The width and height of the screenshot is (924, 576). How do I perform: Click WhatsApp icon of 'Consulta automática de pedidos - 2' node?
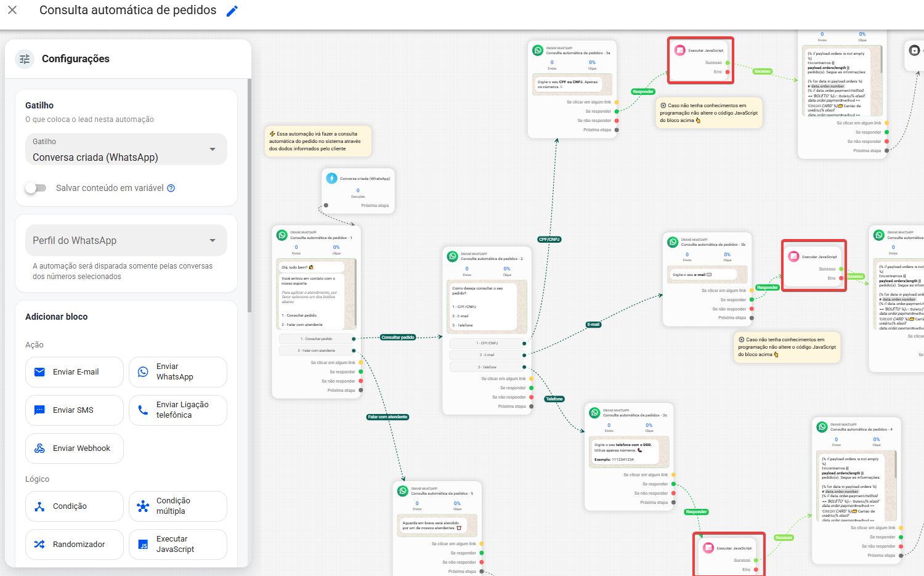(453, 256)
